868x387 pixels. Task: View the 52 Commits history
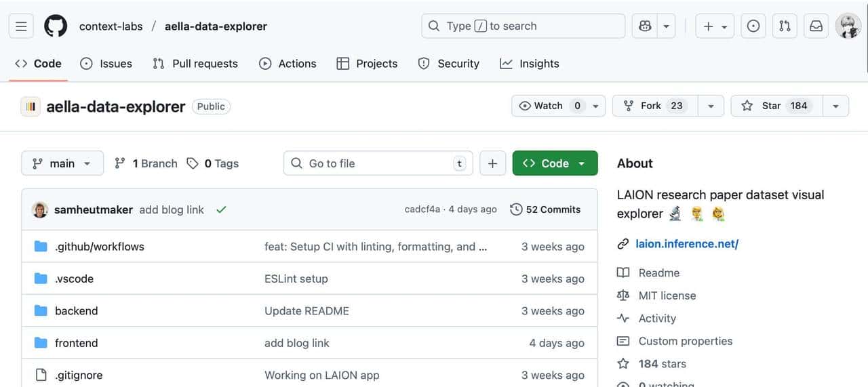click(x=546, y=209)
